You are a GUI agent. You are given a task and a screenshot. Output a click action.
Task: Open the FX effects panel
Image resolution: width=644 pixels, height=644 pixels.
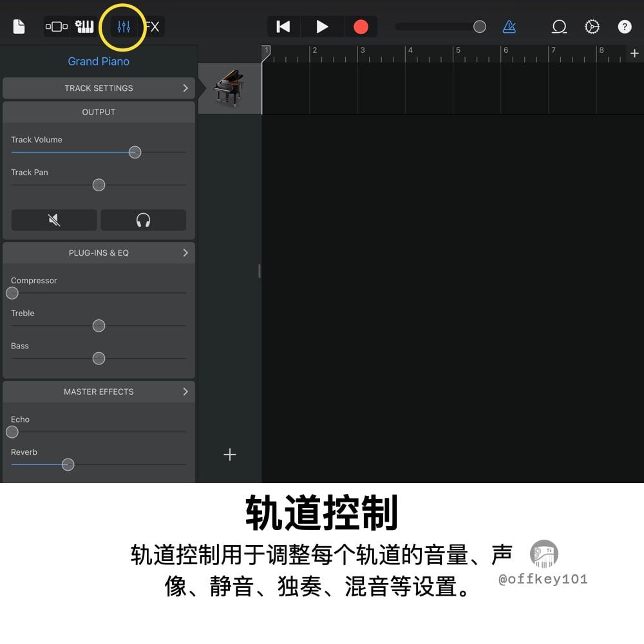(152, 26)
